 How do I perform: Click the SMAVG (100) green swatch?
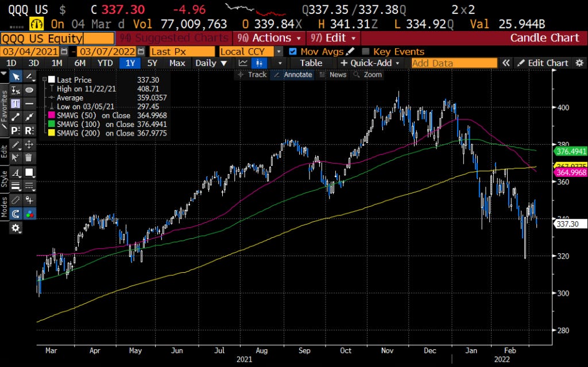[x=51, y=124]
